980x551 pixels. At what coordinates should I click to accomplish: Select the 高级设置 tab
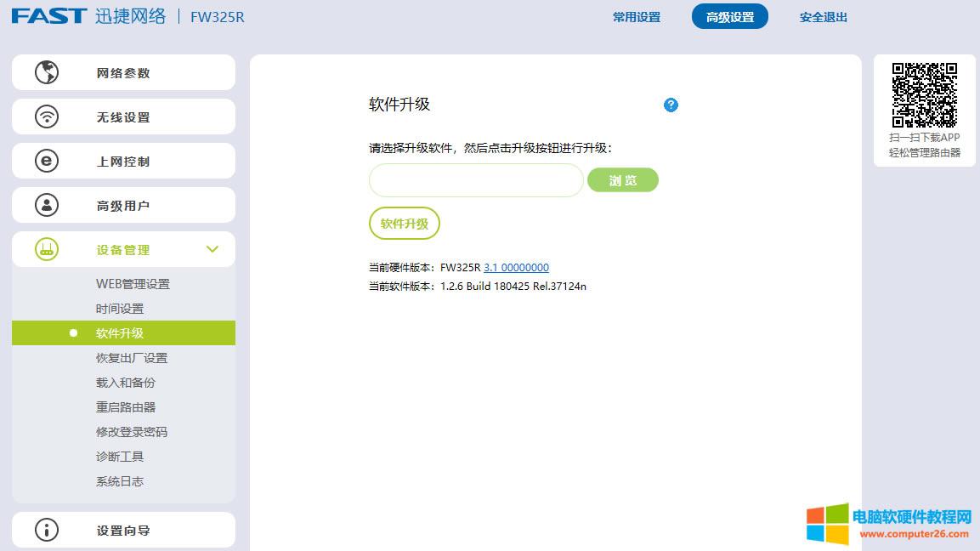729,16
